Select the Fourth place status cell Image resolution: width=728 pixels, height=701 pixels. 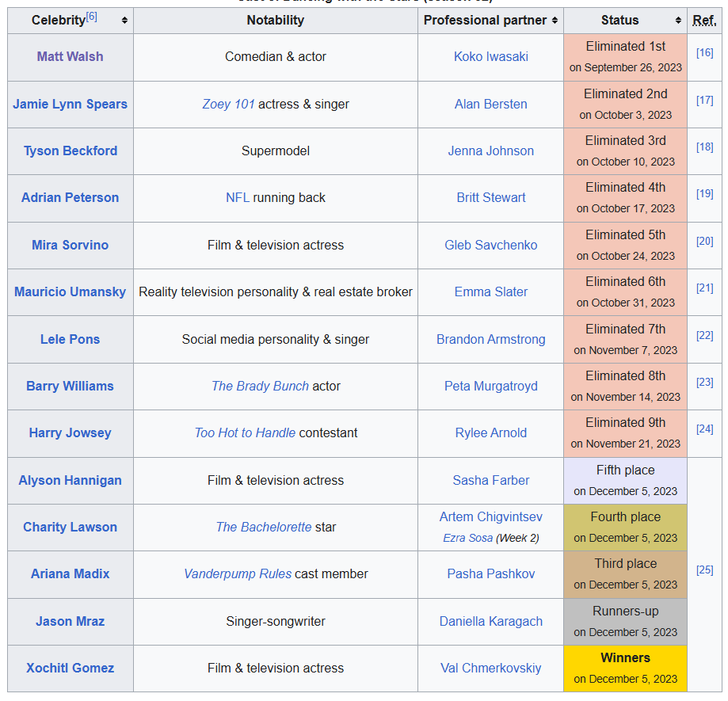tap(625, 528)
